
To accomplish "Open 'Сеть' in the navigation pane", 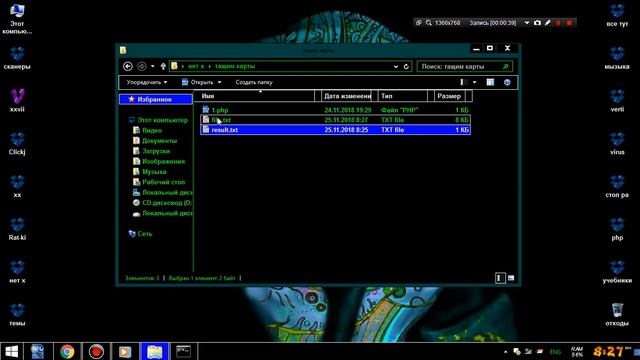I will pos(140,234).
